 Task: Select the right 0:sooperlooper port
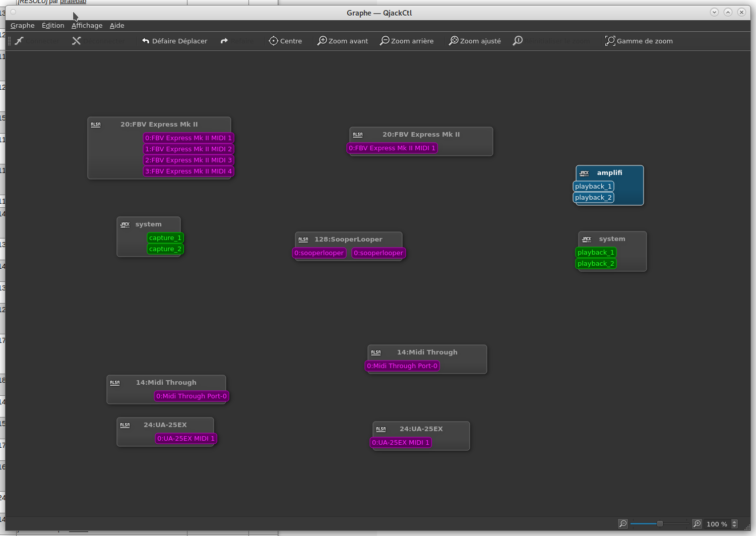coord(379,253)
